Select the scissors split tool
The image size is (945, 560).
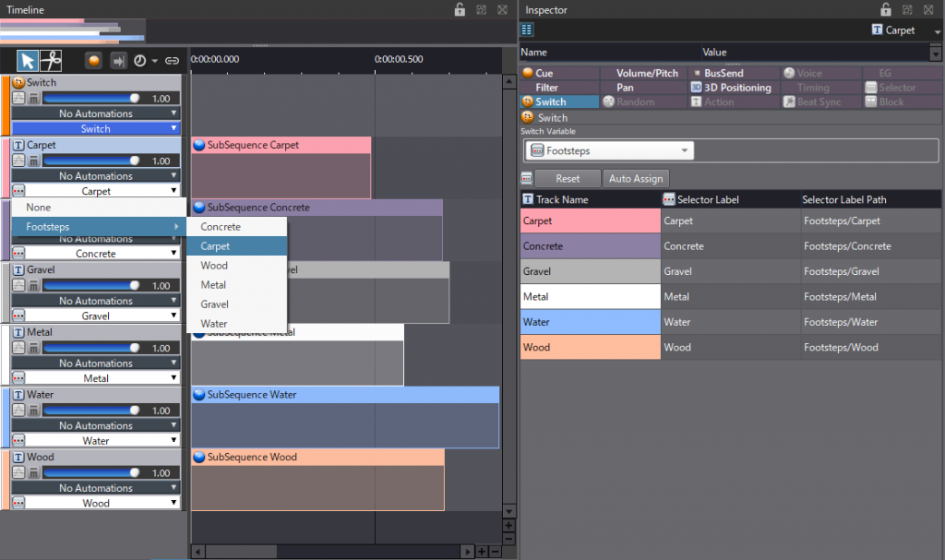pyautogui.click(x=50, y=60)
